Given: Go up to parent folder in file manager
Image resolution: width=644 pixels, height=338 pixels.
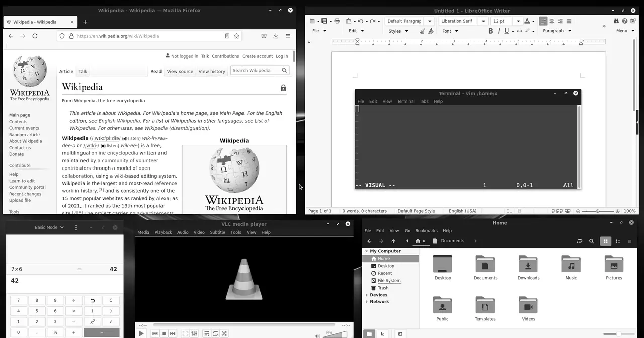Looking at the screenshot, I should pyautogui.click(x=393, y=241).
